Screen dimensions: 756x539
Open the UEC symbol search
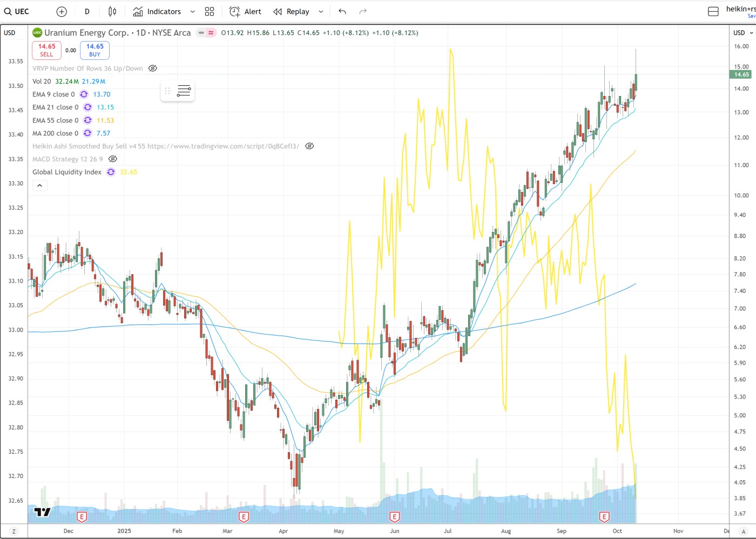(x=17, y=11)
